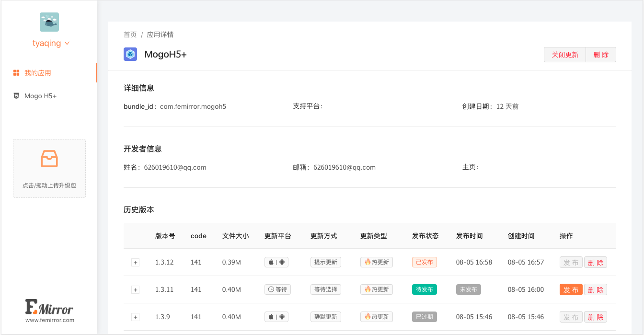Click the 发布时间 column header

coord(470,236)
